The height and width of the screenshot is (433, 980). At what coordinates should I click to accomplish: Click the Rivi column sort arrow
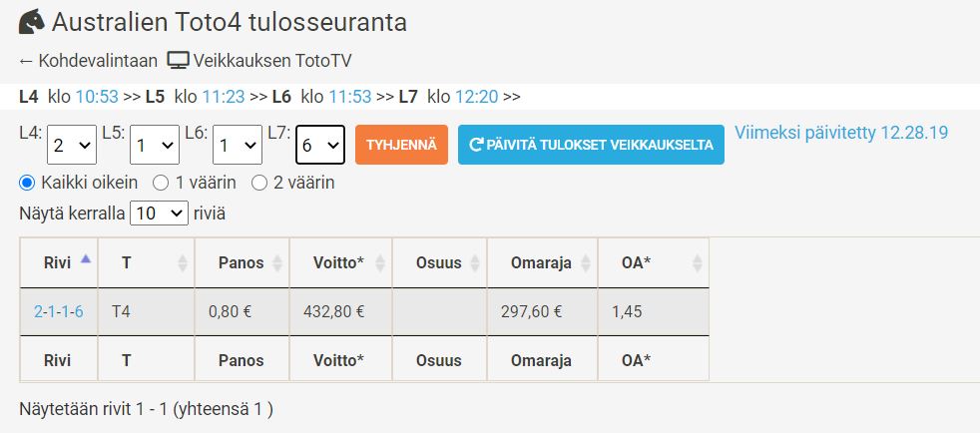point(86,258)
